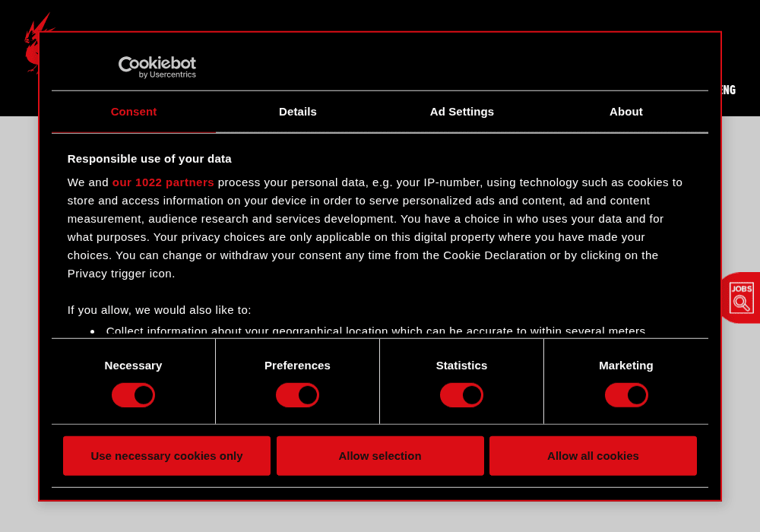
Task: Click the 'Responsible use of your data' heading
Action: 149,159
